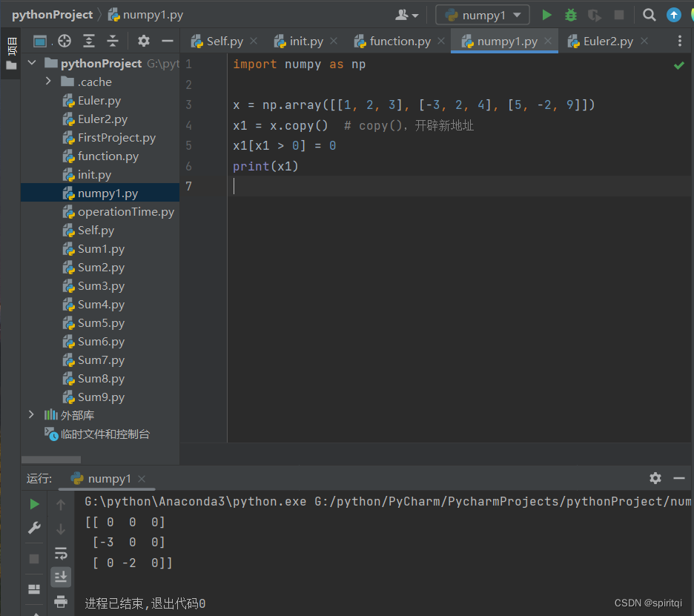This screenshot has height=616, width=694.
Task: Click the green inspection checkmark
Action: [679, 65]
